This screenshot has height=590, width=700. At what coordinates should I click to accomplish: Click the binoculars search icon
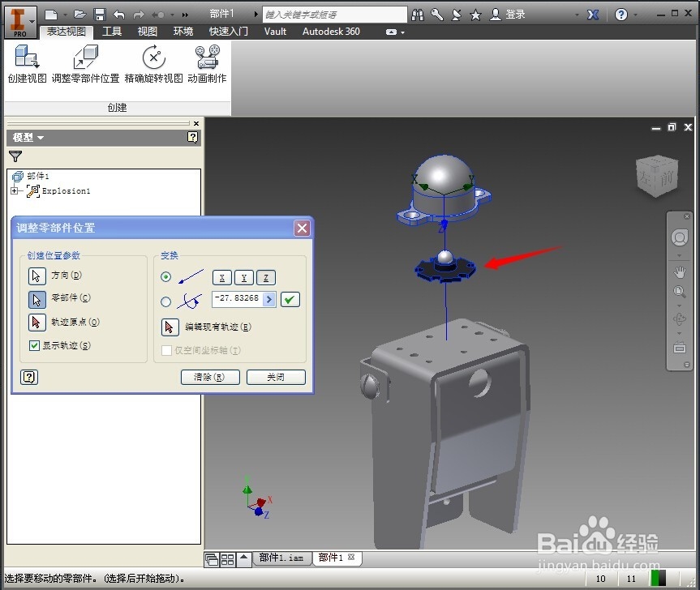tap(418, 15)
